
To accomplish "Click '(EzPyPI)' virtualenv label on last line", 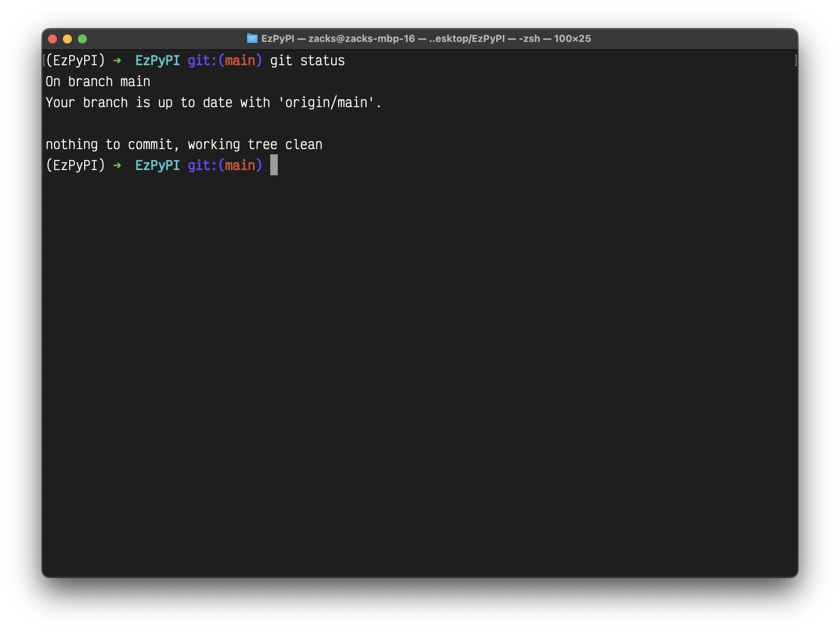I will click(x=75, y=165).
